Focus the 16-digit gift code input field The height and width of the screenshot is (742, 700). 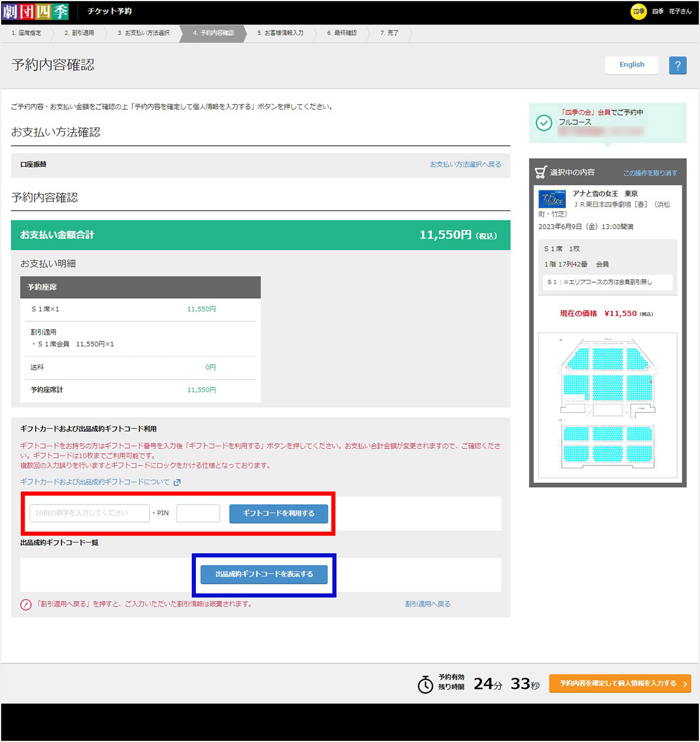(x=90, y=513)
